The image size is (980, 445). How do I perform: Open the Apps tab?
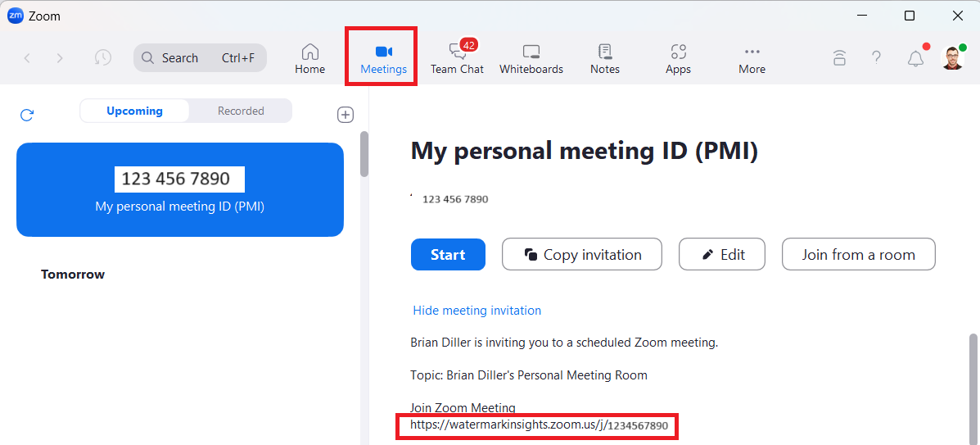coord(678,59)
